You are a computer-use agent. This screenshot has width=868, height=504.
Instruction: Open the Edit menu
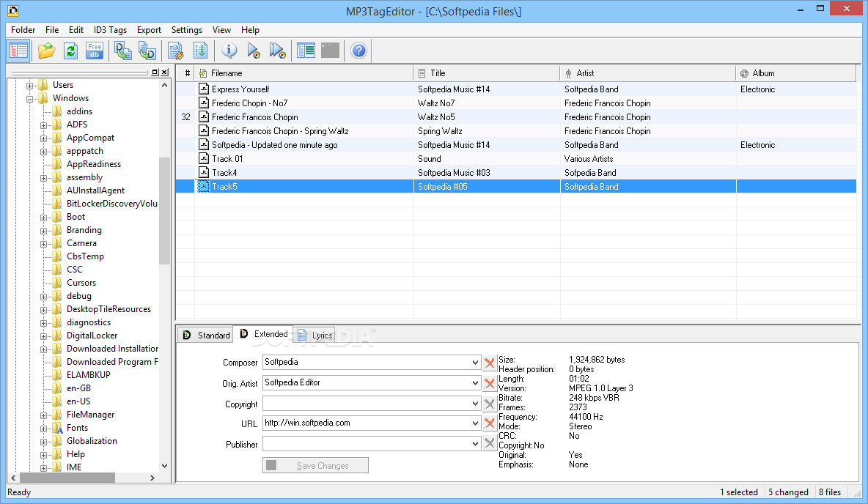[x=76, y=30]
